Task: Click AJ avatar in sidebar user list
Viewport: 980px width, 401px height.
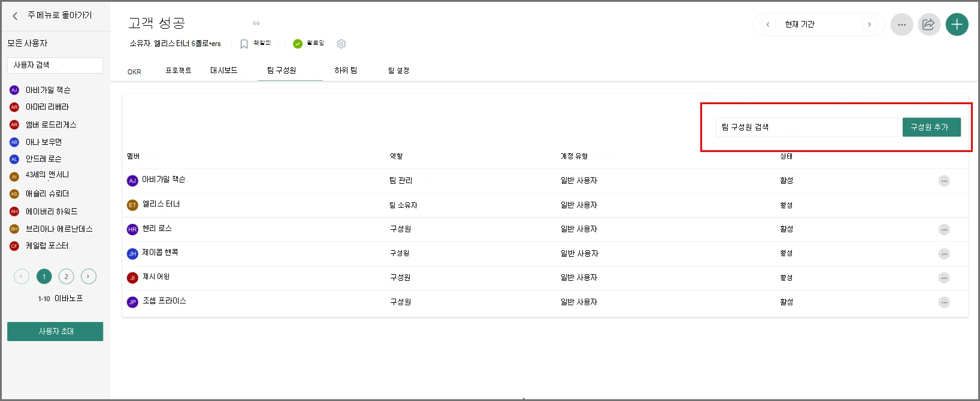Action: click(14, 90)
